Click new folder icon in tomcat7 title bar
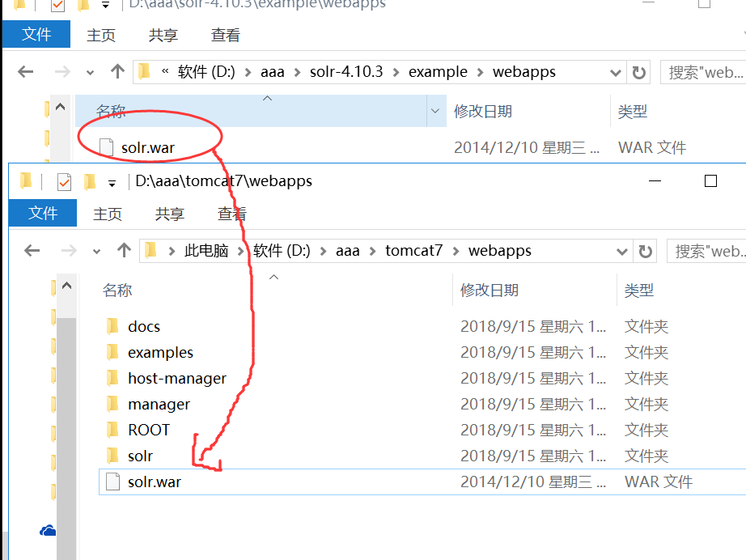Screen dimensions: 746x560 click(90, 182)
